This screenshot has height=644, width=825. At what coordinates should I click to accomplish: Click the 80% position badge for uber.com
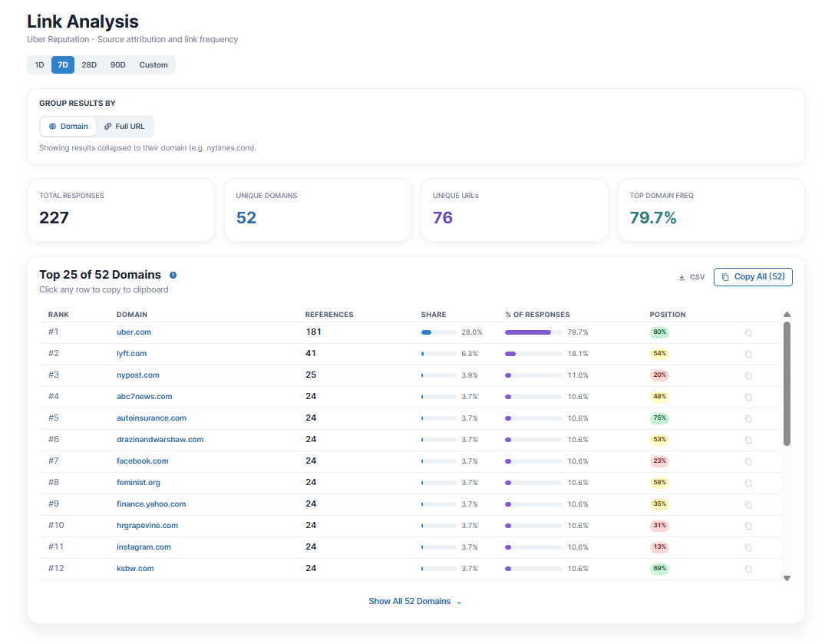point(660,332)
